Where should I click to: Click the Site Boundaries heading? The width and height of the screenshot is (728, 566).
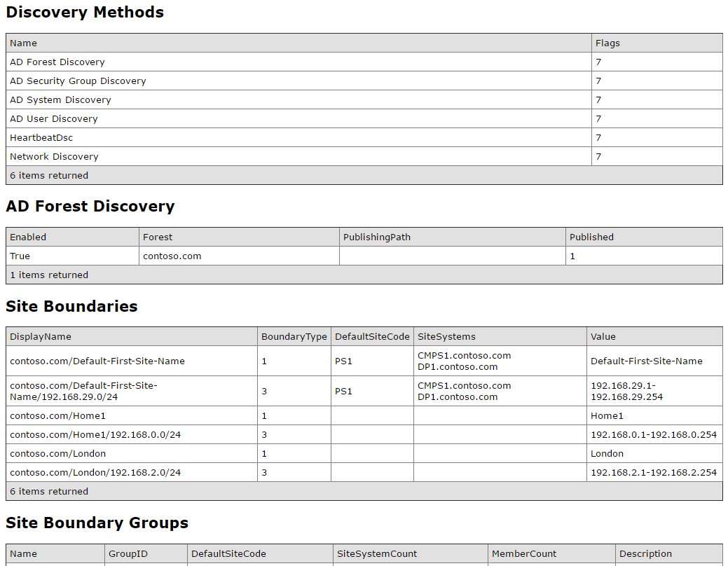(x=71, y=306)
